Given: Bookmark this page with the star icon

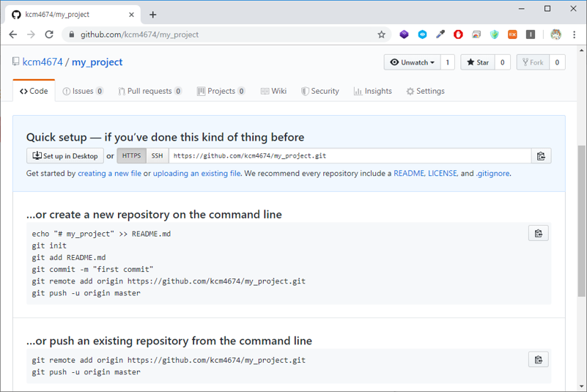Looking at the screenshot, I should tap(381, 34).
